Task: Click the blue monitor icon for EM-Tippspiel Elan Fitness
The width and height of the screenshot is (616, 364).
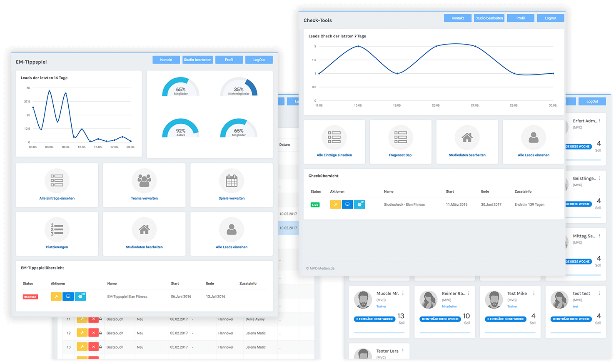Action: point(68,297)
